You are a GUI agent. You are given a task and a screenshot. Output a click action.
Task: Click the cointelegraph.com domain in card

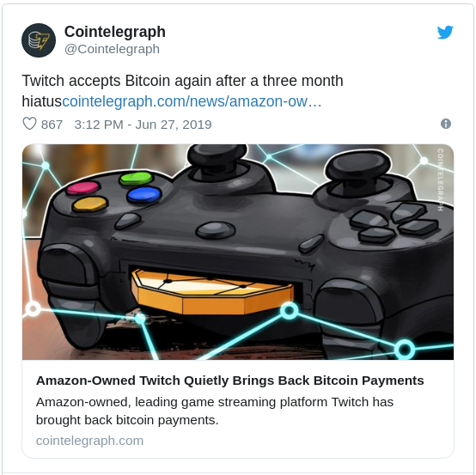tap(89, 441)
